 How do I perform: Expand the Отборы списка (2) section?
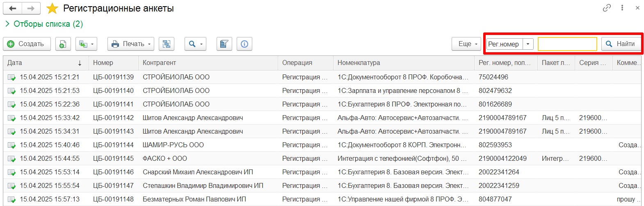point(43,24)
